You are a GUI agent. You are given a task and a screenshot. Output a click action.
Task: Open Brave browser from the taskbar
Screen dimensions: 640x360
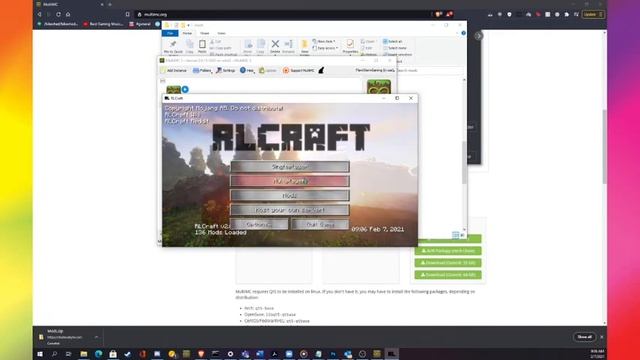[x=201, y=354]
